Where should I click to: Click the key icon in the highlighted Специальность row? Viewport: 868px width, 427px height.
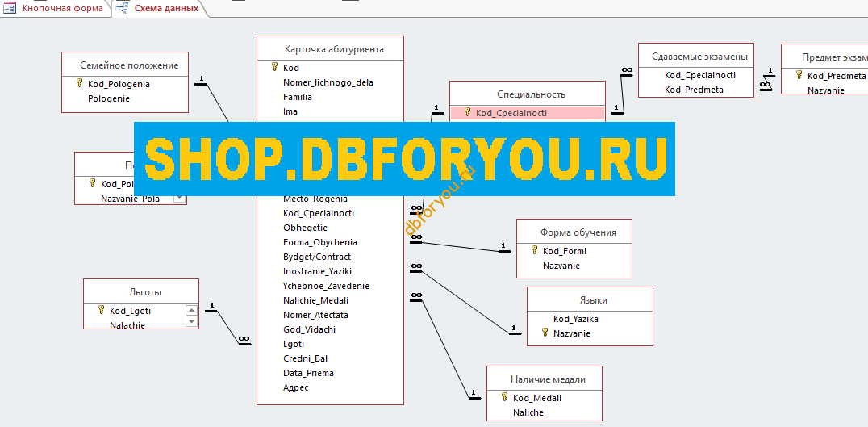pyautogui.click(x=467, y=112)
